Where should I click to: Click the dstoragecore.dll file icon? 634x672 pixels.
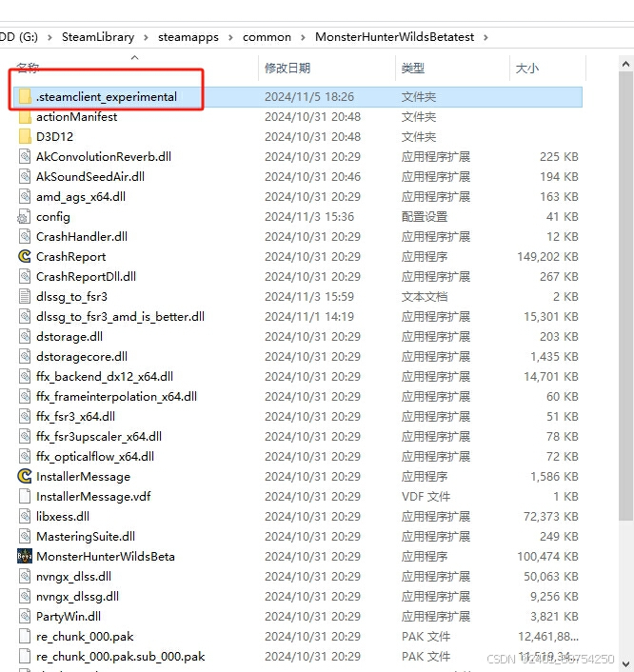click(x=25, y=357)
